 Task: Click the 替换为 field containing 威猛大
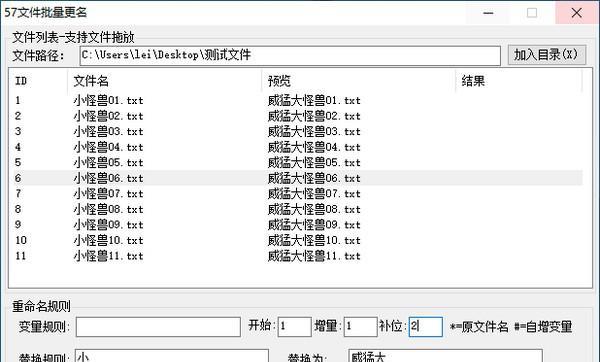(445, 356)
